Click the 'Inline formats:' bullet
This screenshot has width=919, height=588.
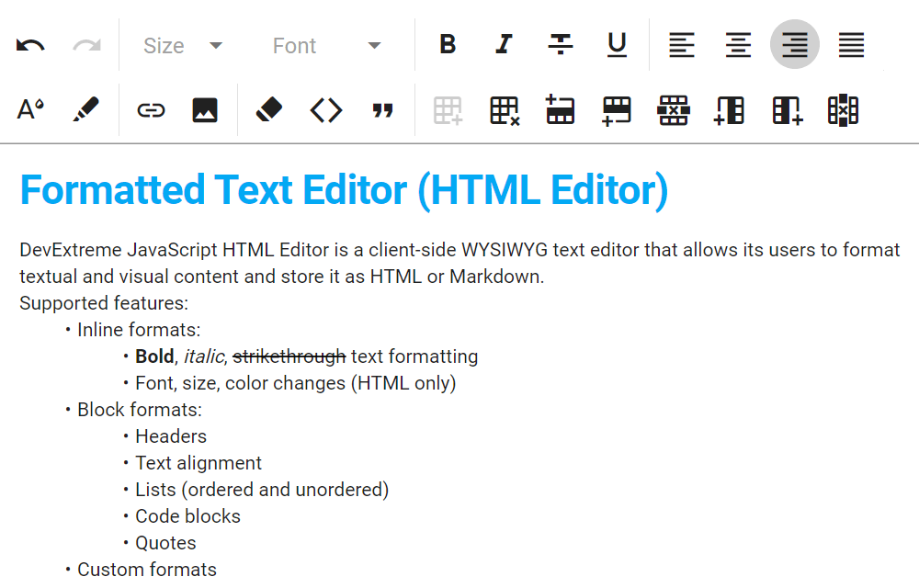coord(139,331)
